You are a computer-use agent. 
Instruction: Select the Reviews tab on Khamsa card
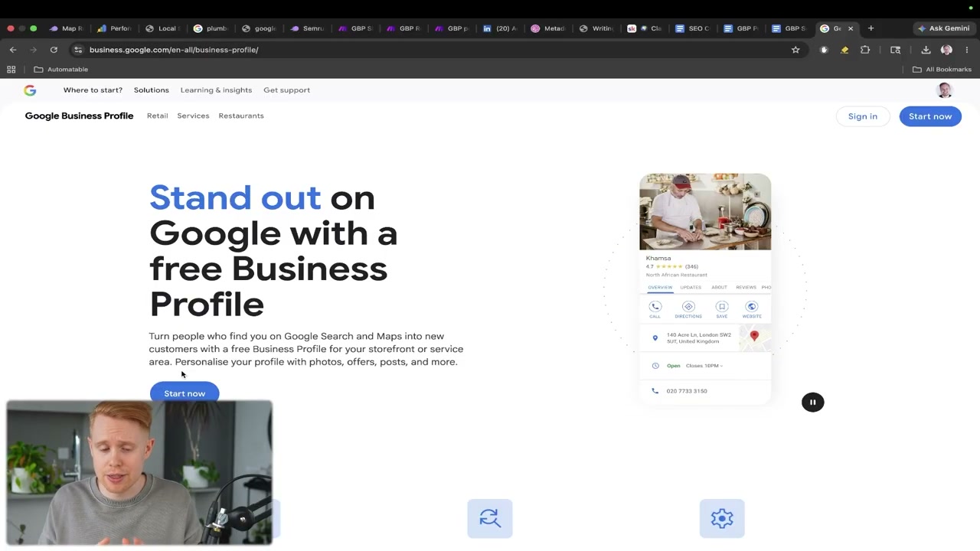(746, 288)
